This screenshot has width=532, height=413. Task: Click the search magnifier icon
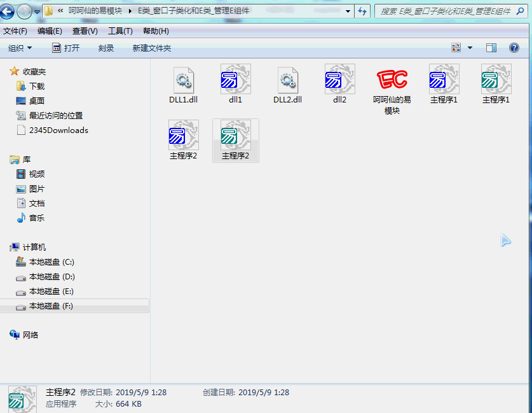520,11
